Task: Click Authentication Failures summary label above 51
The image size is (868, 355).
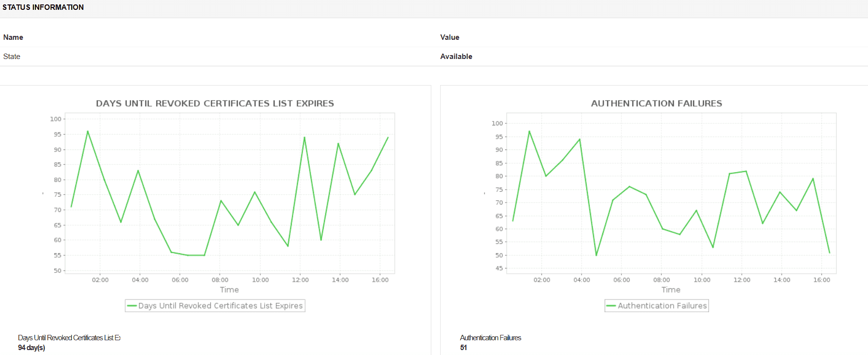Action: (x=490, y=338)
